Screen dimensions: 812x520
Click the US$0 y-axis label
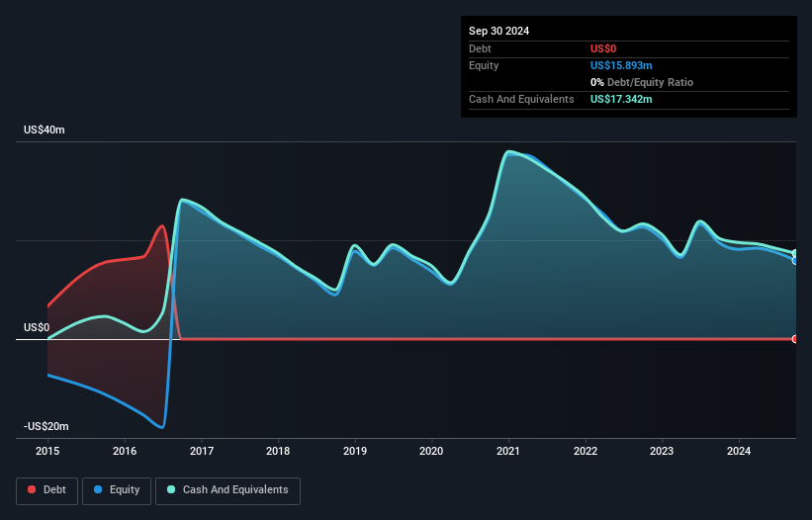tap(37, 327)
